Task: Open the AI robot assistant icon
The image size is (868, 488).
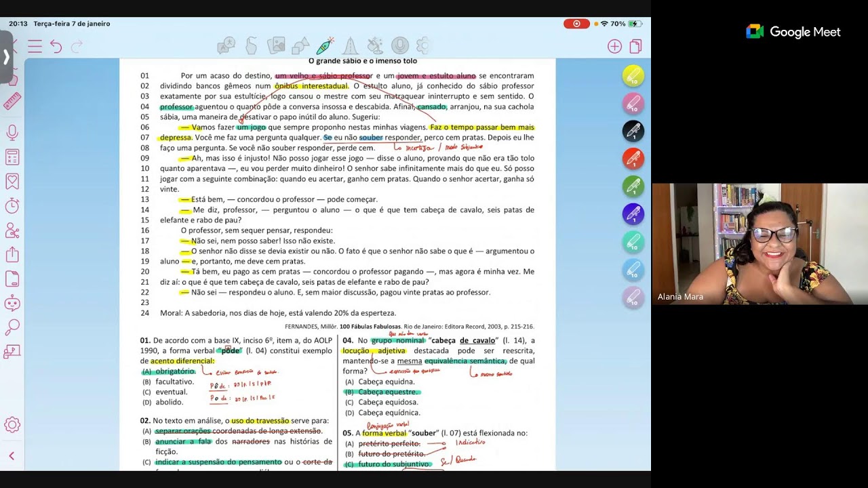Action: pos(12,304)
